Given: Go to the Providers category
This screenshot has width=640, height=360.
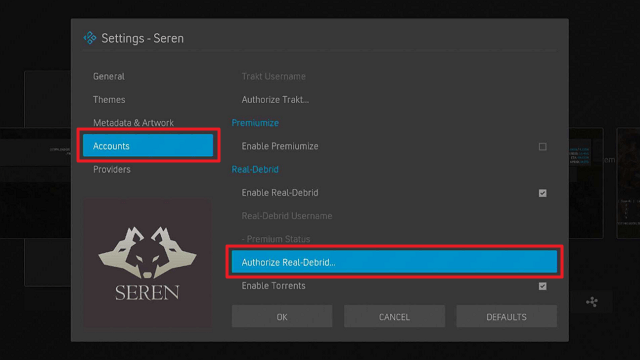Looking at the screenshot, I should [148, 169].
